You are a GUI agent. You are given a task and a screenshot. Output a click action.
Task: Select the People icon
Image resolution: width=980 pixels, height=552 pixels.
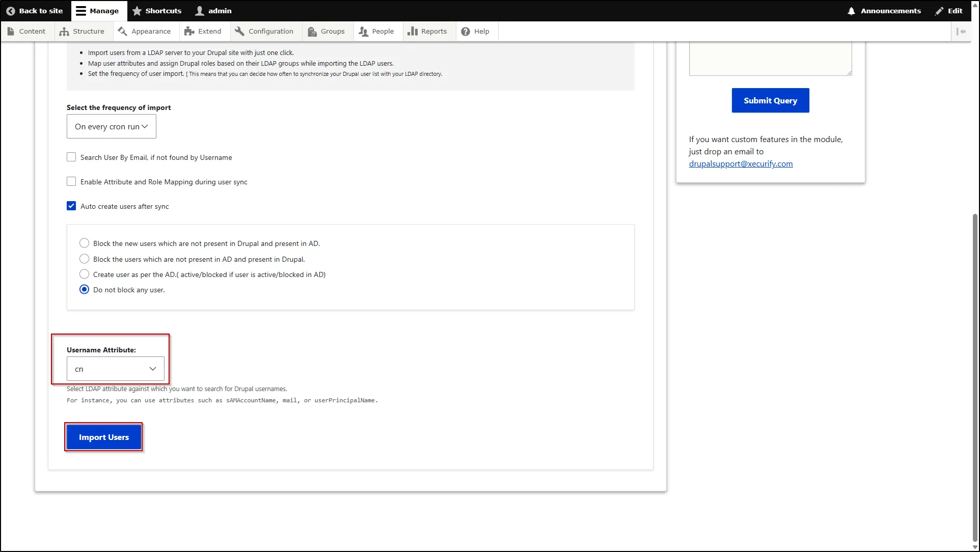coord(363,32)
